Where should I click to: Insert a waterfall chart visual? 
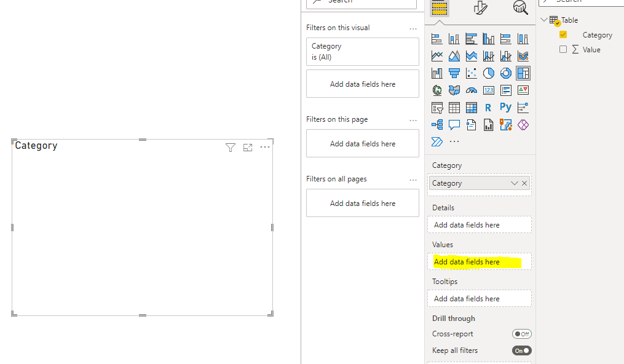pyautogui.click(x=437, y=73)
